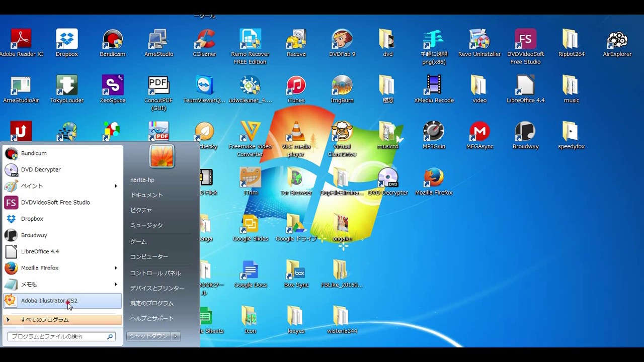Open ドキュメント from Start menu
The image size is (644, 362).
click(x=146, y=195)
